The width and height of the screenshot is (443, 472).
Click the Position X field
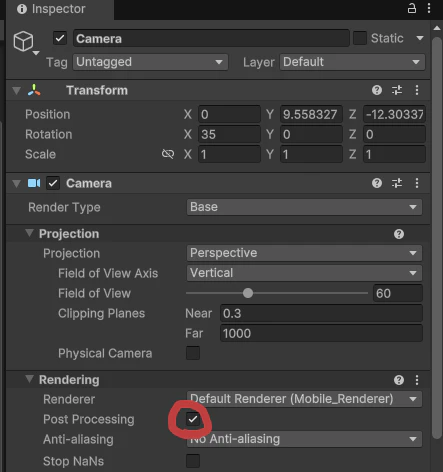click(229, 114)
